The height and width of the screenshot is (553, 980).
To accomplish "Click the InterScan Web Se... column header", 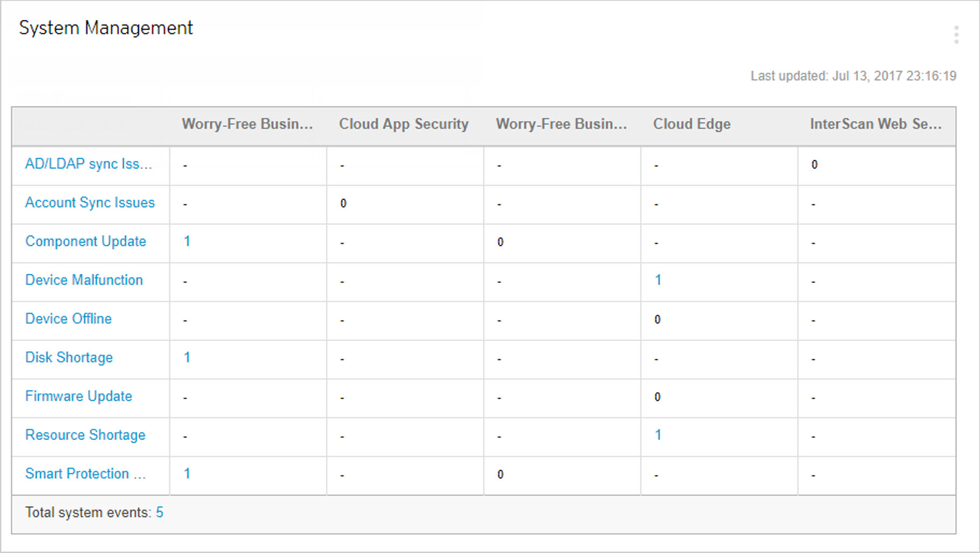I will 876,124.
